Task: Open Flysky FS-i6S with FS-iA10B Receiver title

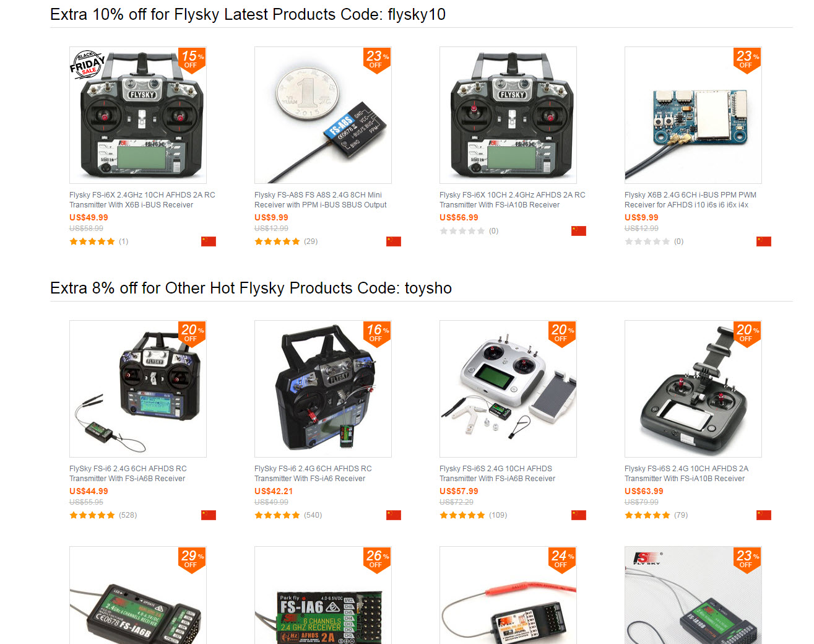Action: click(686, 474)
